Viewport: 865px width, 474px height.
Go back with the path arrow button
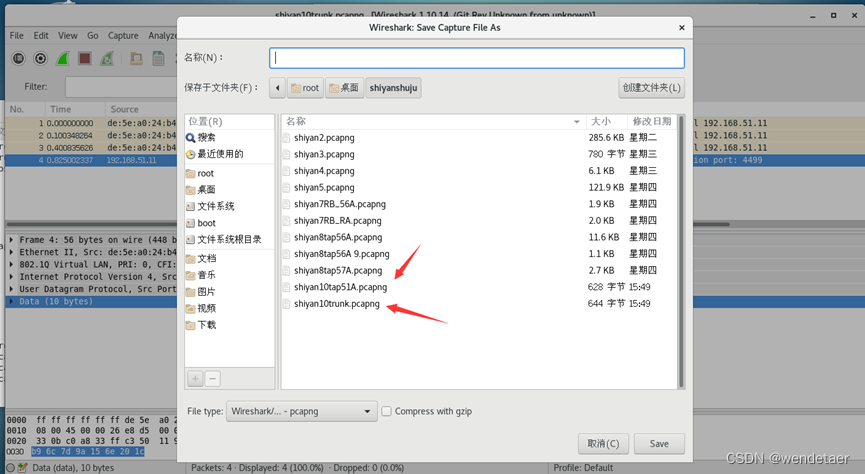pyautogui.click(x=277, y=88)
